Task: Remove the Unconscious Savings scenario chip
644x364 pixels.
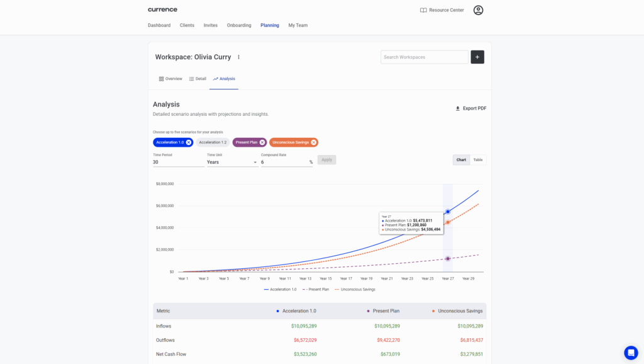Action: [x=314, y=142]
